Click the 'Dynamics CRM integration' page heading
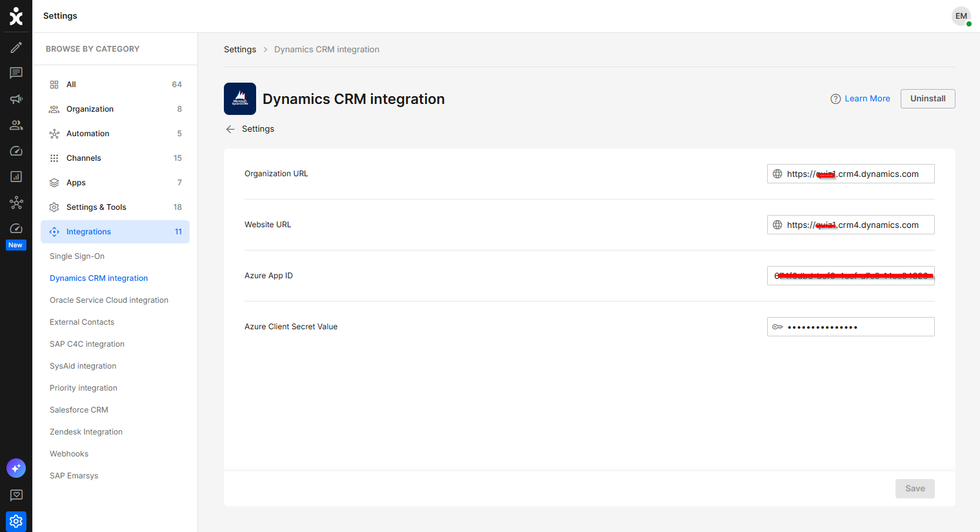Screen dimensions: 980x532 click(x=354, y=99)
